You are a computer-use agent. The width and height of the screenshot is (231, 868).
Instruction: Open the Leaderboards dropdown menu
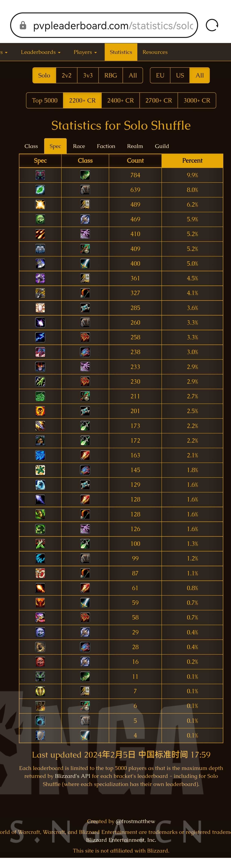tap(40, 52)
